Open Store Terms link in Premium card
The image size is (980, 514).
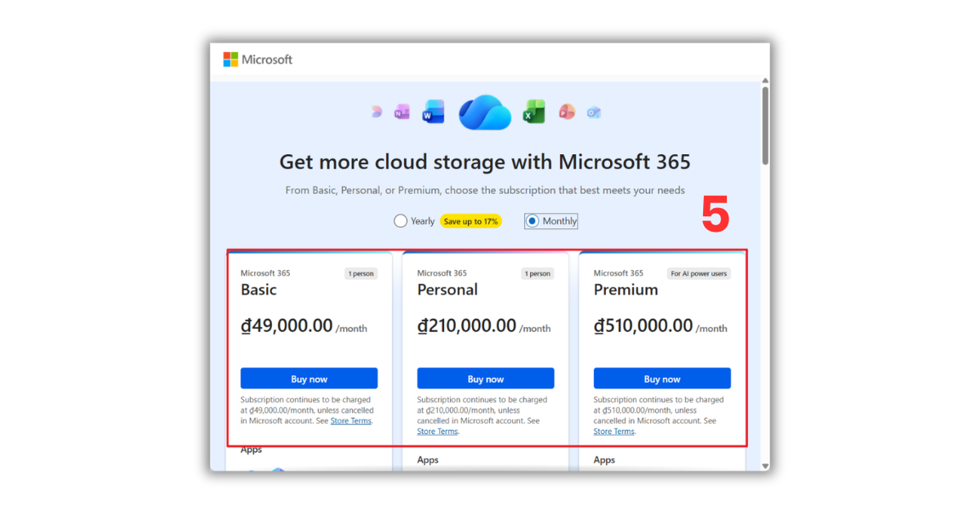tap(613, 432)
